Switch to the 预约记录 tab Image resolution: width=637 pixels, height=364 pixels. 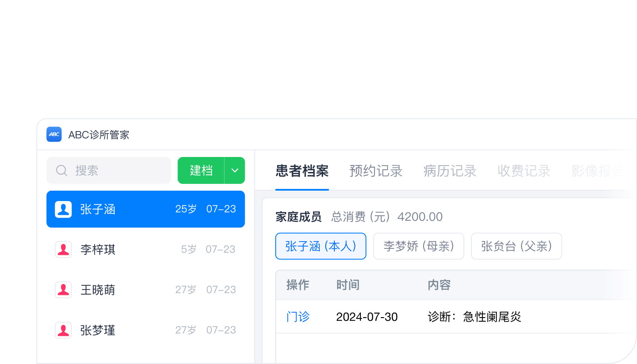point(375,171)
